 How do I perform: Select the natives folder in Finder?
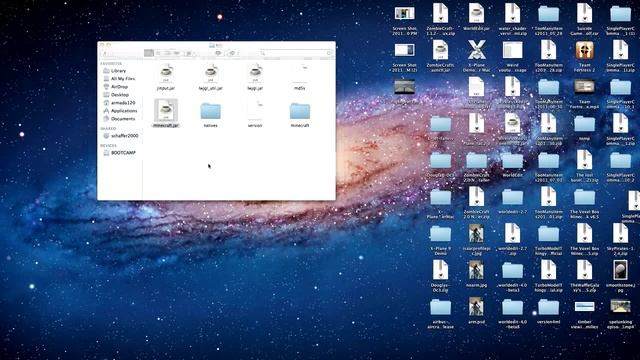(211, 115)
